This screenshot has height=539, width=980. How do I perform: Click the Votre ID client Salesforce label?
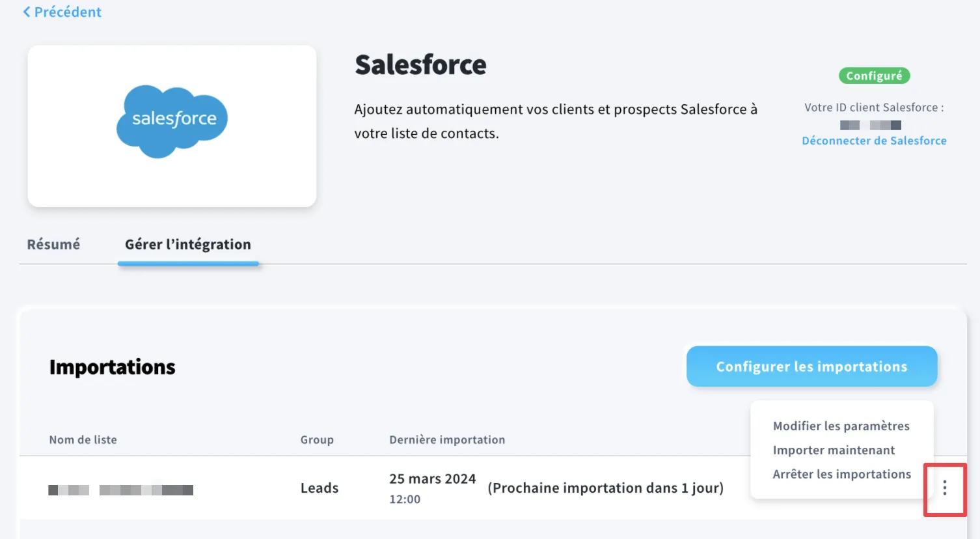pos(874,107)
